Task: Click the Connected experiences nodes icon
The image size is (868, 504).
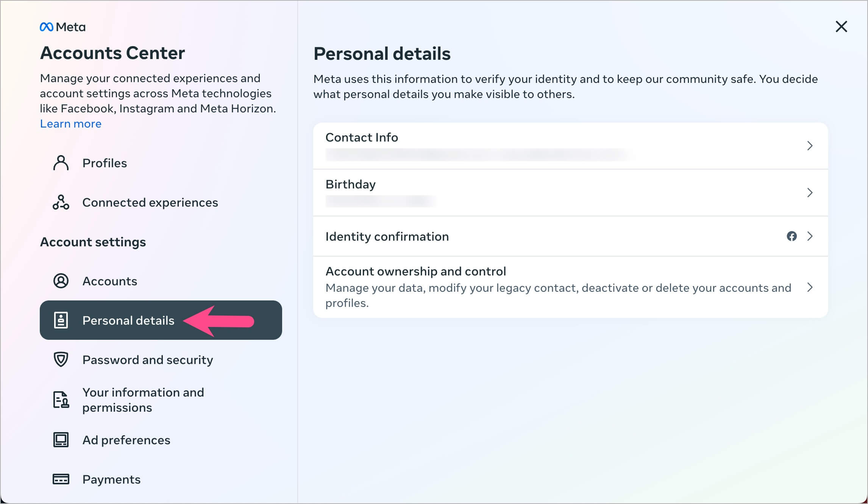Action: tap(61, 202)
